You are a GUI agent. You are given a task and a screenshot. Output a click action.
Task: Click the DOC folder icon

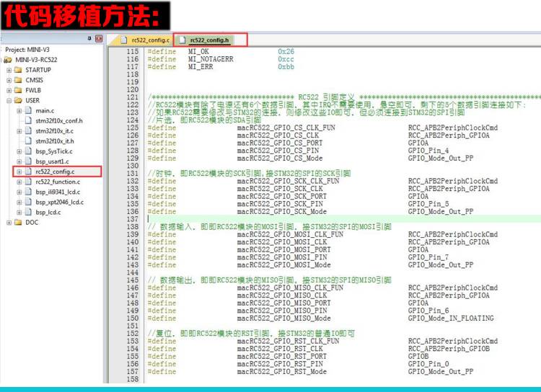[18, 222]
